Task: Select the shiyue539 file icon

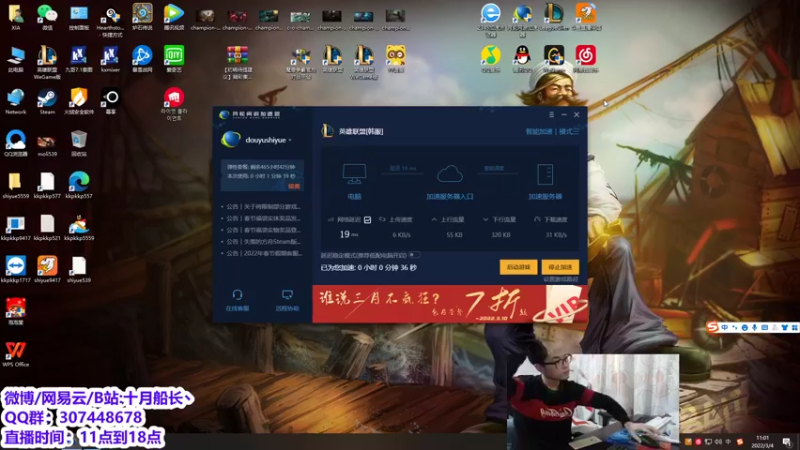Action: 79,269
